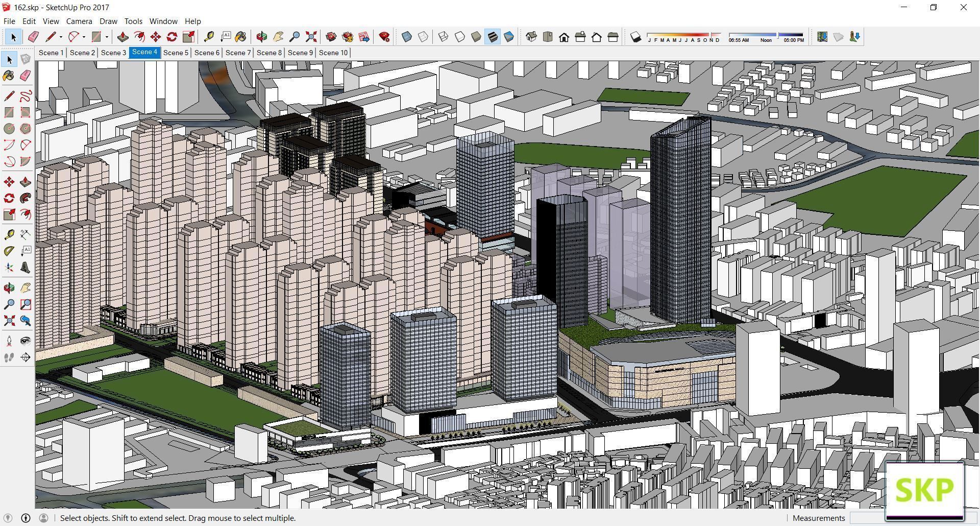980x526 pixels.
Task: Toggle Shaded With Textures style
Action: coord(493,37)
